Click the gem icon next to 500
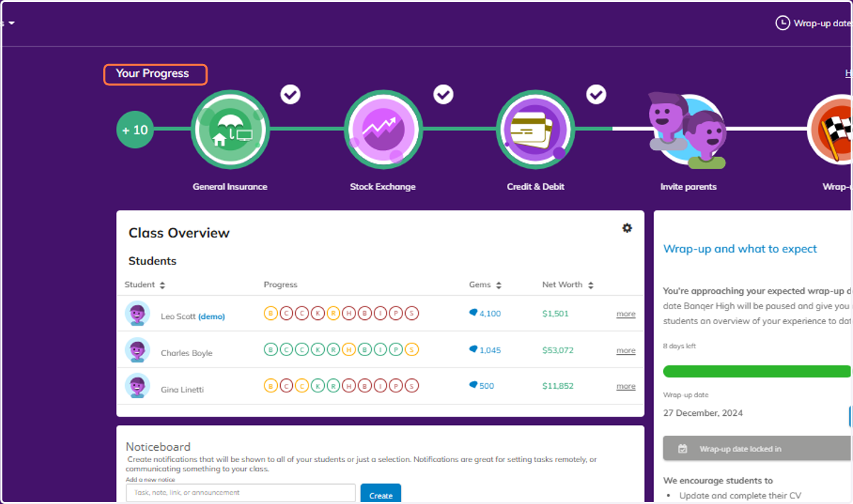 click(473, 385)
